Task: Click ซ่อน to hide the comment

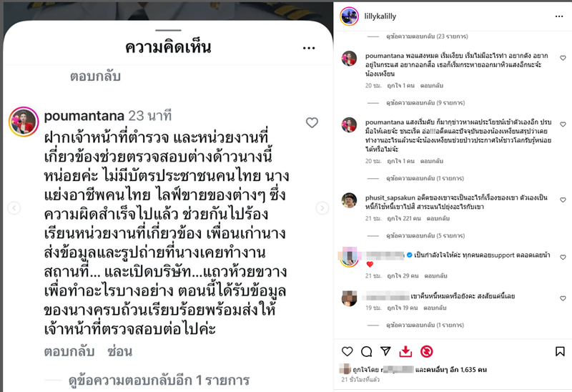Action: 119,351
